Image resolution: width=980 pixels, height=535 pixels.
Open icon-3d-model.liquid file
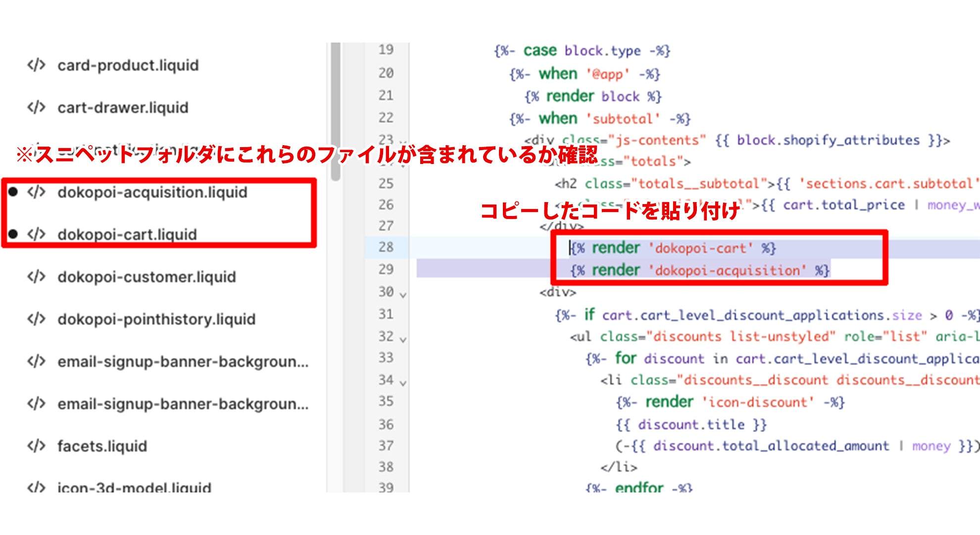[x=134, y=487]
